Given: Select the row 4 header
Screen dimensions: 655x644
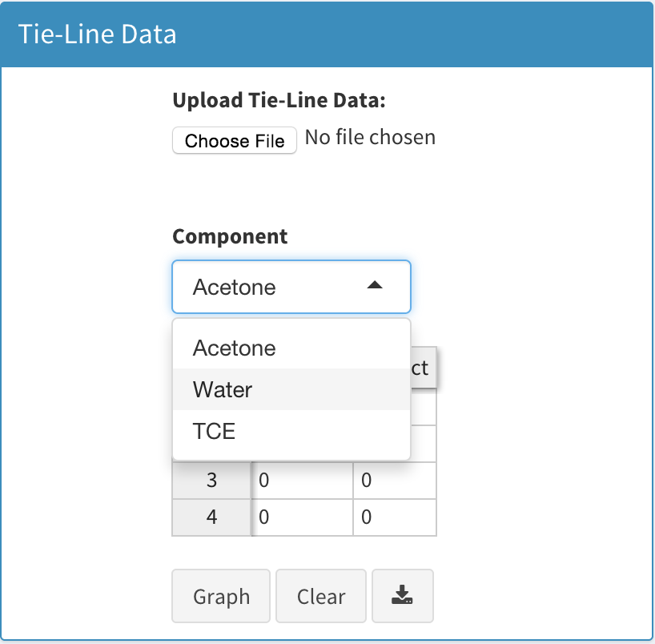Looking at the screenshot, I should point(212,517).
